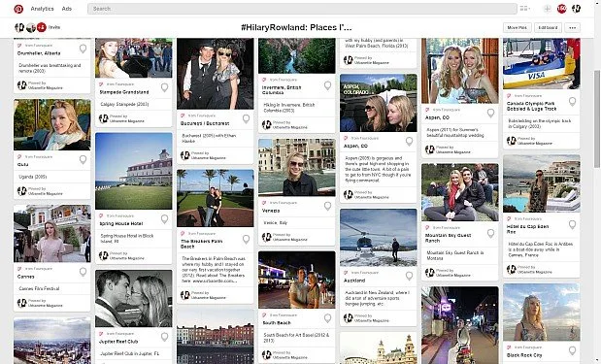Show the additional collaborators red badge
This screenshot has width=601, height=364.
pyautogui.click(x=42, y=27)
